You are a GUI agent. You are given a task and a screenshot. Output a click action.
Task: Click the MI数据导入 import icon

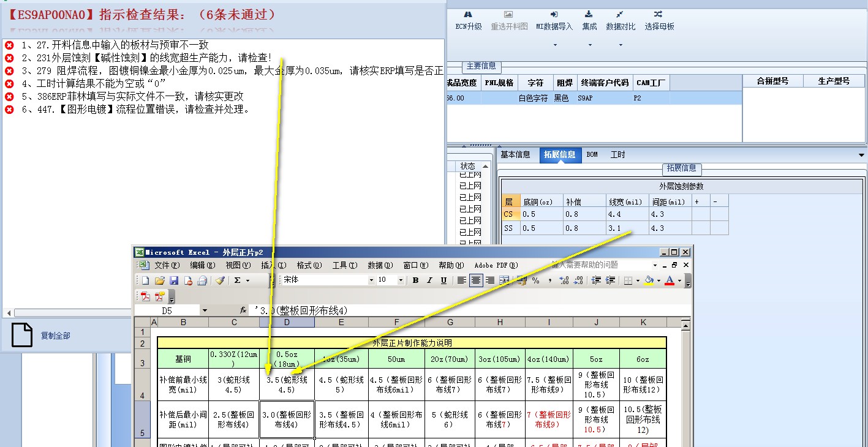coord(554,14)
